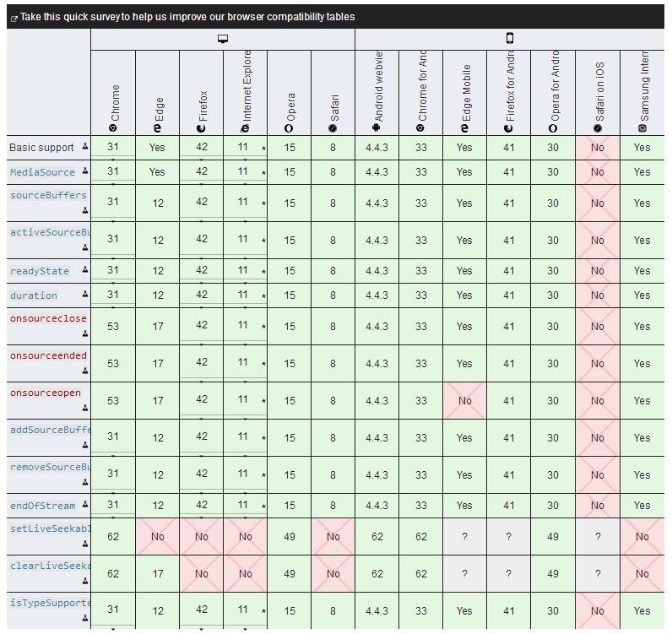The width and height of the screenshot is (672, 634).
Task: Click the Safari on iOS 'No' cell in Basic support row
Action: tap(598, 148)
